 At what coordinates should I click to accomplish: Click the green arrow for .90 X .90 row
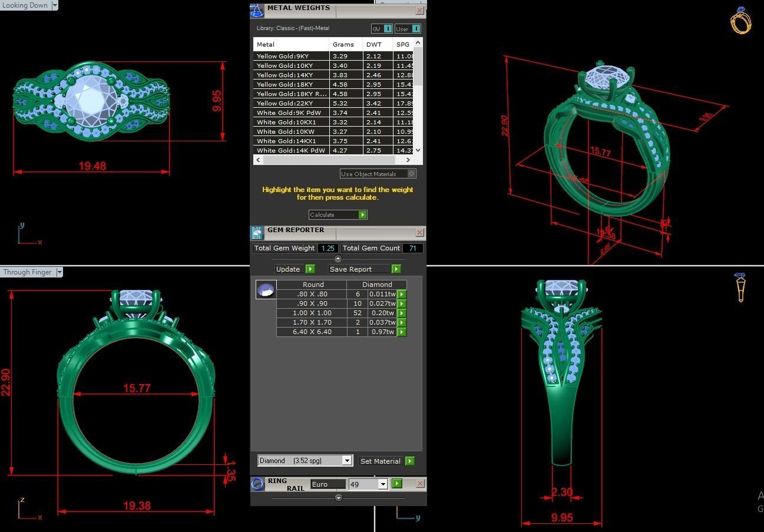[x=402, y=303]
